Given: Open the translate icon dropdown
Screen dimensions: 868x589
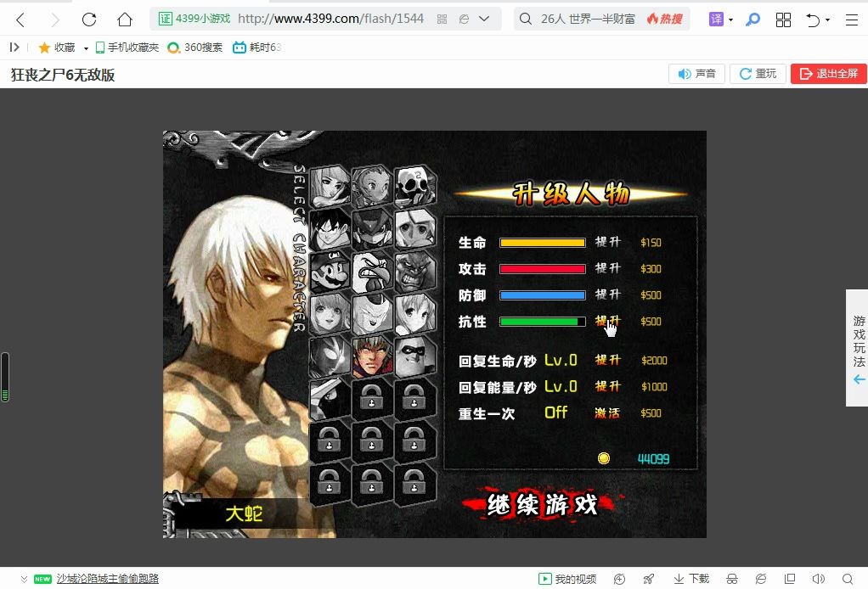Looking at the screenshot, I should point(730,20).
